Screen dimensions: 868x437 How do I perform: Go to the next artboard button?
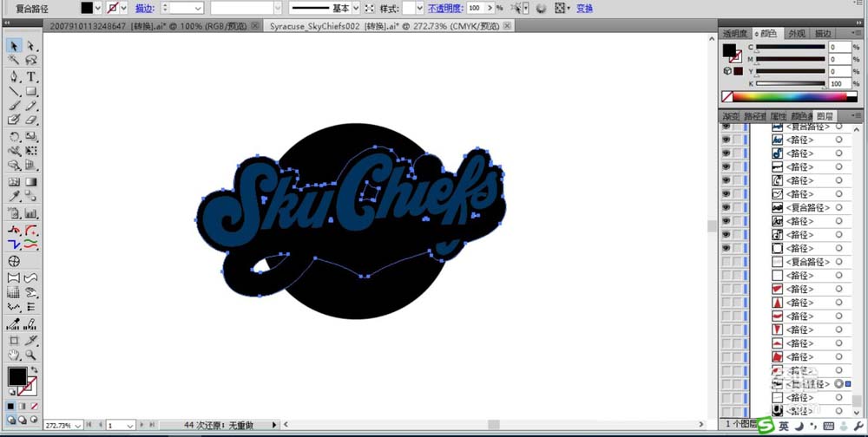click(142, 425)
